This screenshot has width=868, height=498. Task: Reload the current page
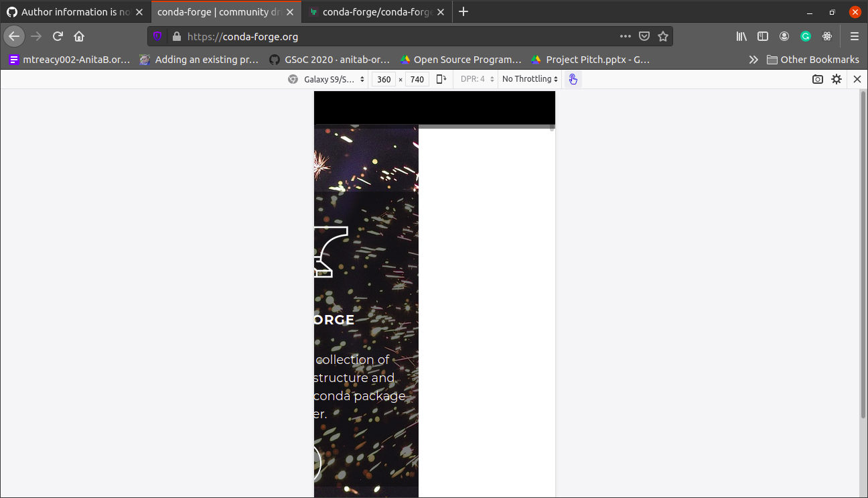pos(58,36)
